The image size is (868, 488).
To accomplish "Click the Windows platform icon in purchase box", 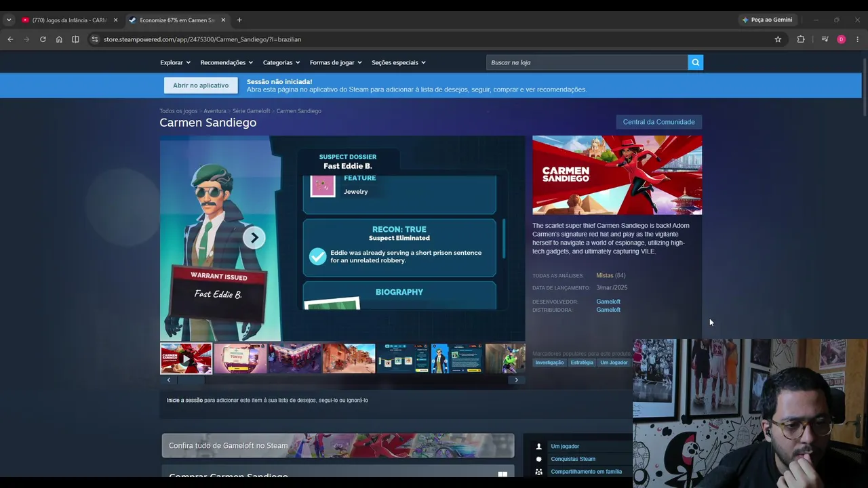I will point(502,474).
